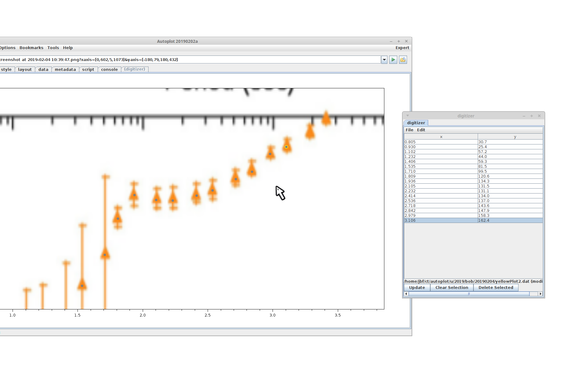The height and width of the screenshot is (368, 588).
Task: Click the Autoplot 20190202a title bar
Action: (177, 41)
